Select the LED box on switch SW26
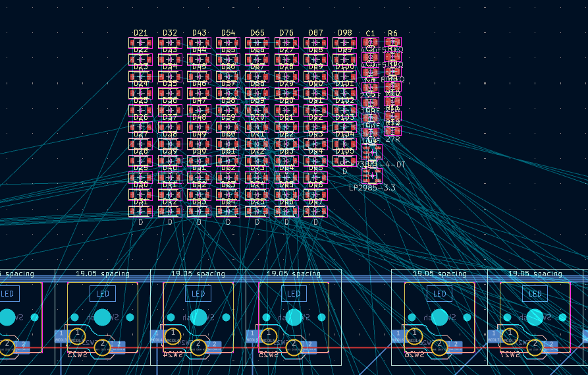This screenshot has height=375, width=588. pyautogui.click(x=439, y=294)
